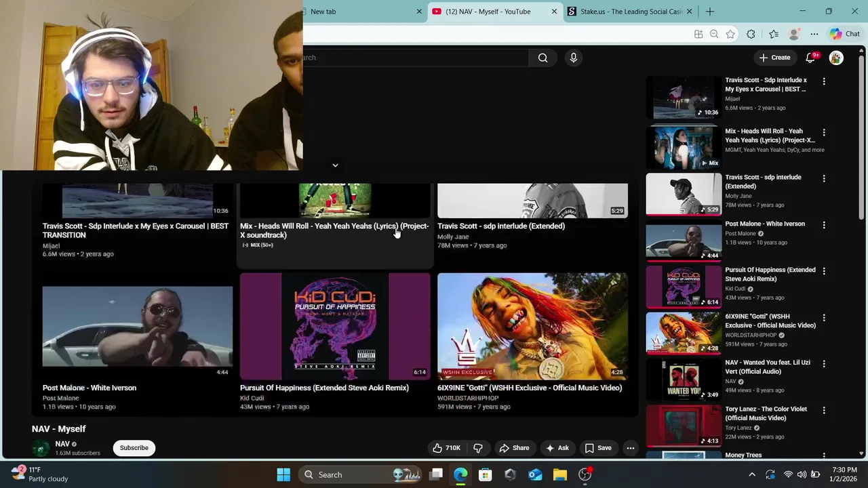Open more actions ellipsis next to Save
868x488 pixels.
point(631,448)
